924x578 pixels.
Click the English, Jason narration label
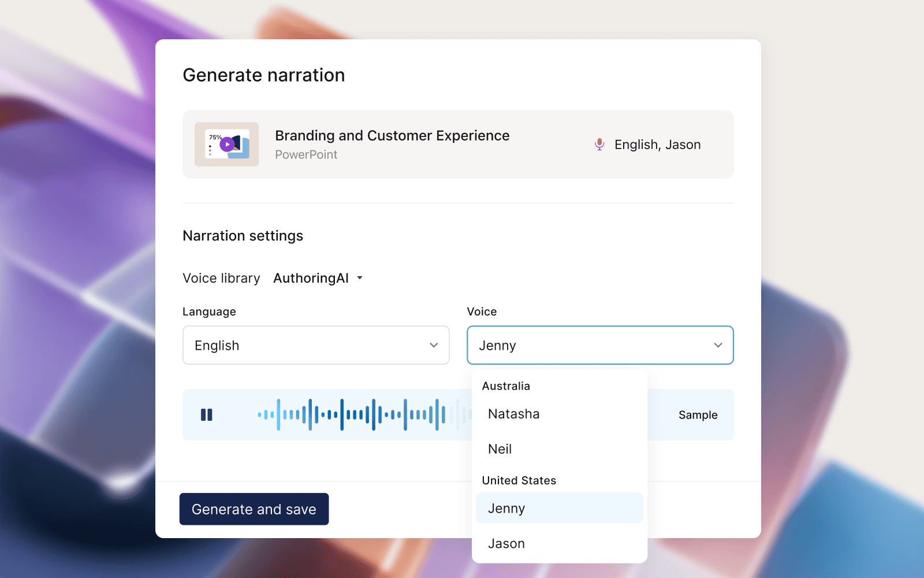point(657,144)
